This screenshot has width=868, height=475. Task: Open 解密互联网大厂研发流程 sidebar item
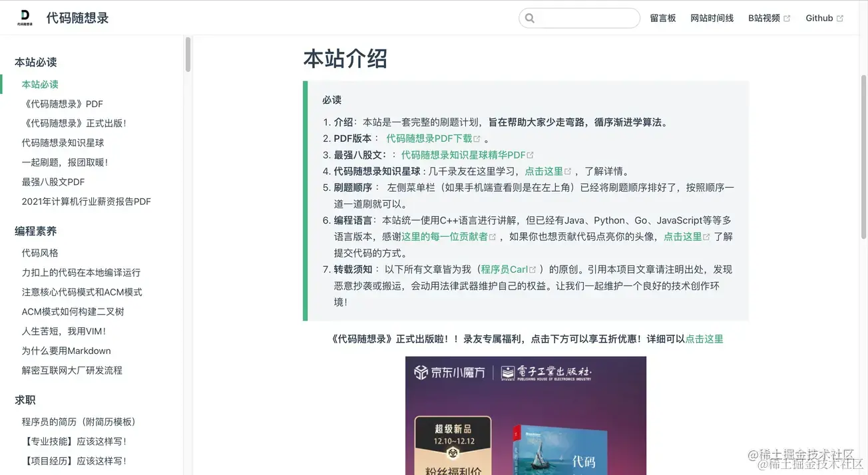coord(72,371)
